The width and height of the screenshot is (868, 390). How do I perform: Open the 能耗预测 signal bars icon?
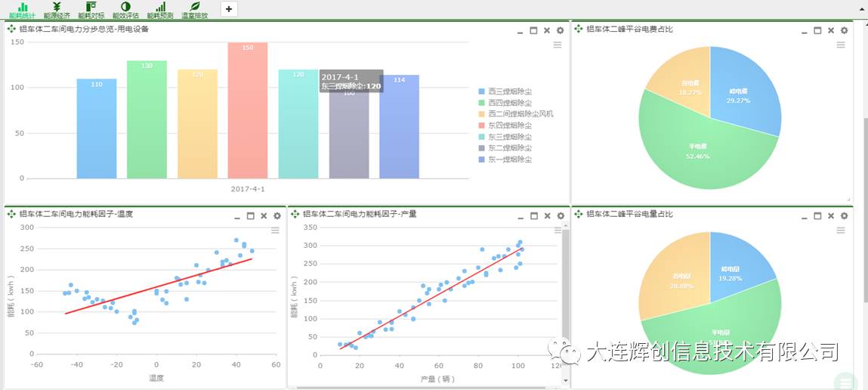160,9
